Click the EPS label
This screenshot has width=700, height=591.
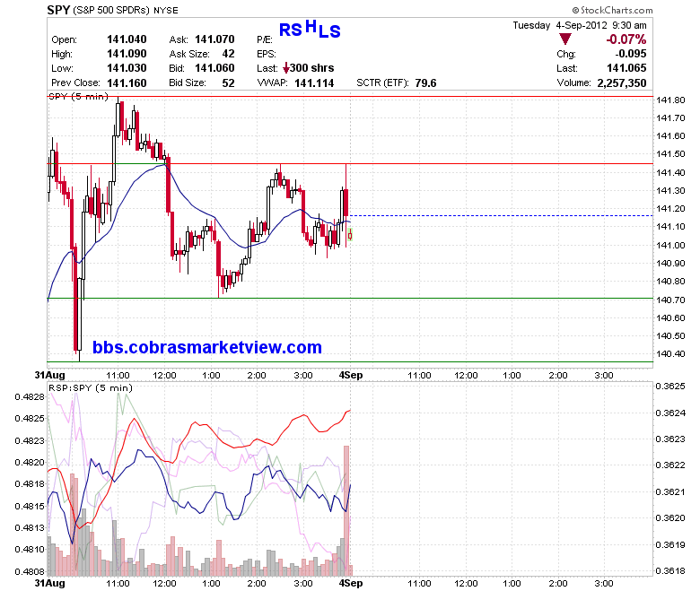[267, 54]
